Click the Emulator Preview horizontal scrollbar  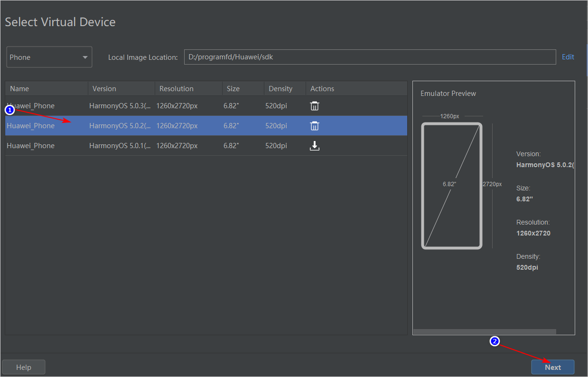point(485,331)
